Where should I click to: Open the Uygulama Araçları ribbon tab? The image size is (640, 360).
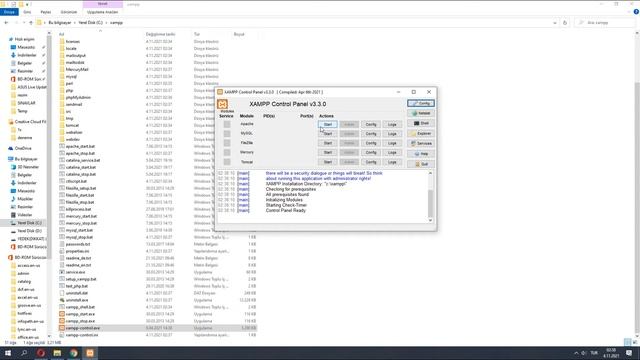click(x=102, y=12)
